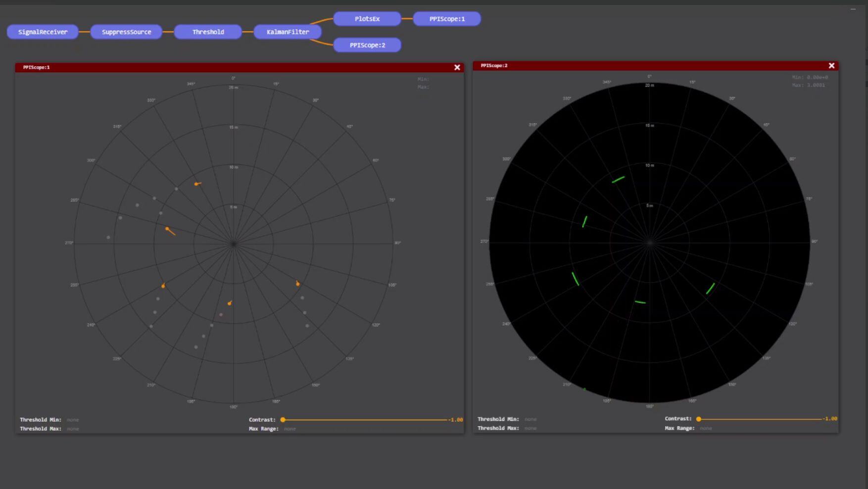Select the PPIScope:1 node in the pipeline
Viewport: 868px width, 489px height.
click(446, 18)
